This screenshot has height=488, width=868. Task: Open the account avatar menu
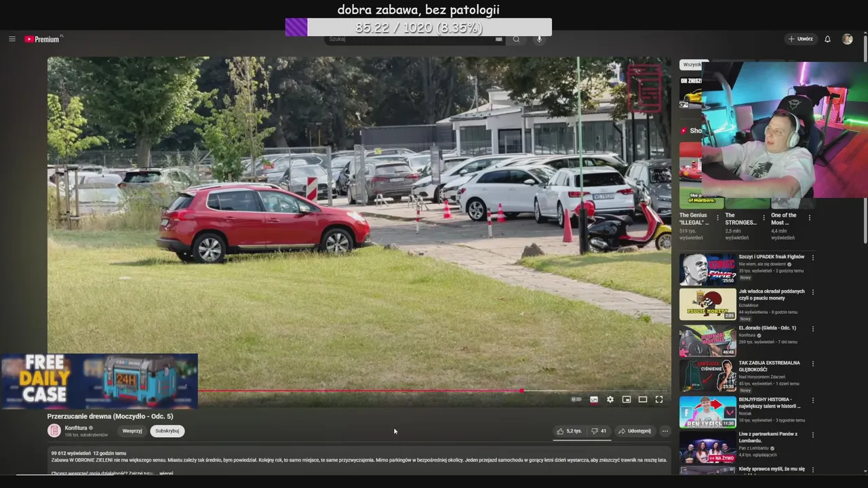coord(847,39)
